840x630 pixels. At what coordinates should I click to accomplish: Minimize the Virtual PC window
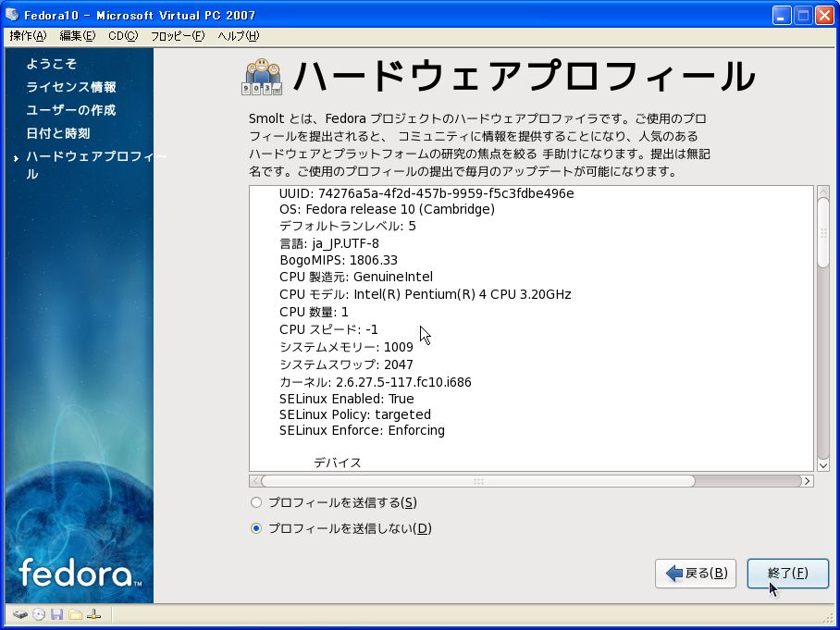click(781, 15)
